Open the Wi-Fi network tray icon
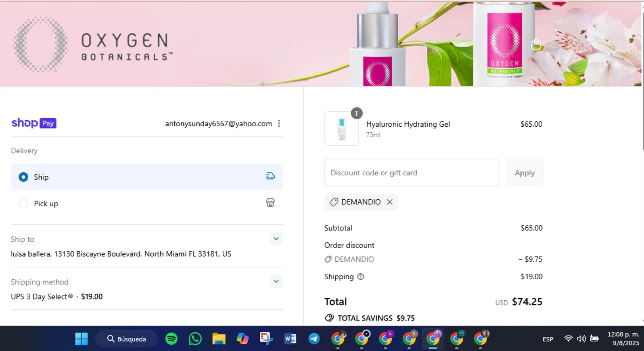This screenshot has height=351, width=644. (568, 339)
